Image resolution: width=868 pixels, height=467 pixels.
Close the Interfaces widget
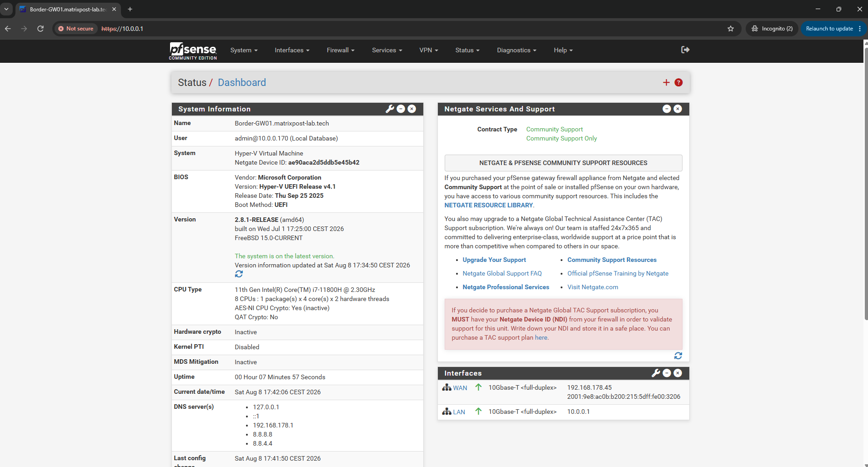(x=677, y=373)
